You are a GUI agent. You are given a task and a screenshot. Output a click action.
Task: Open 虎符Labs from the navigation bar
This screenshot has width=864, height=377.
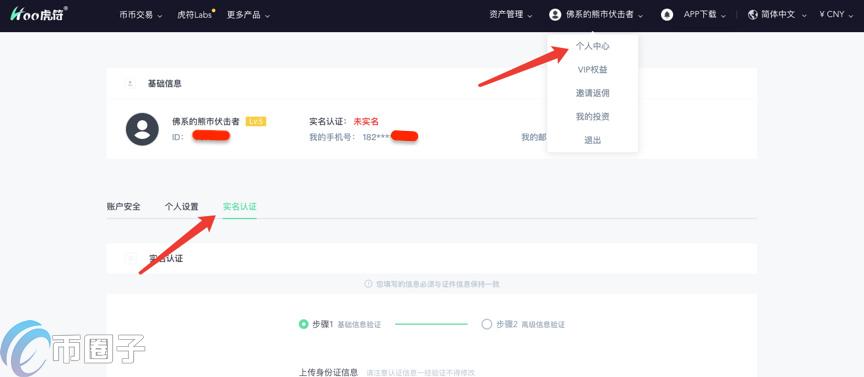coord(196,15)
